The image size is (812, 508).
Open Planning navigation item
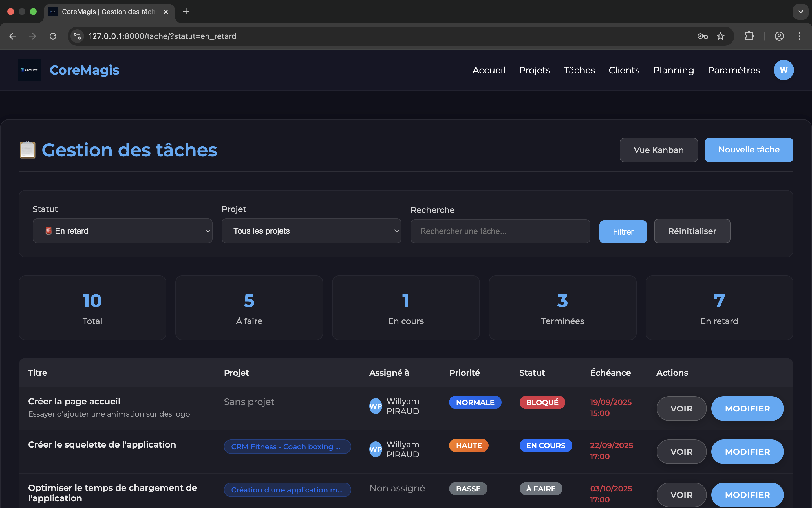(673, 70)
